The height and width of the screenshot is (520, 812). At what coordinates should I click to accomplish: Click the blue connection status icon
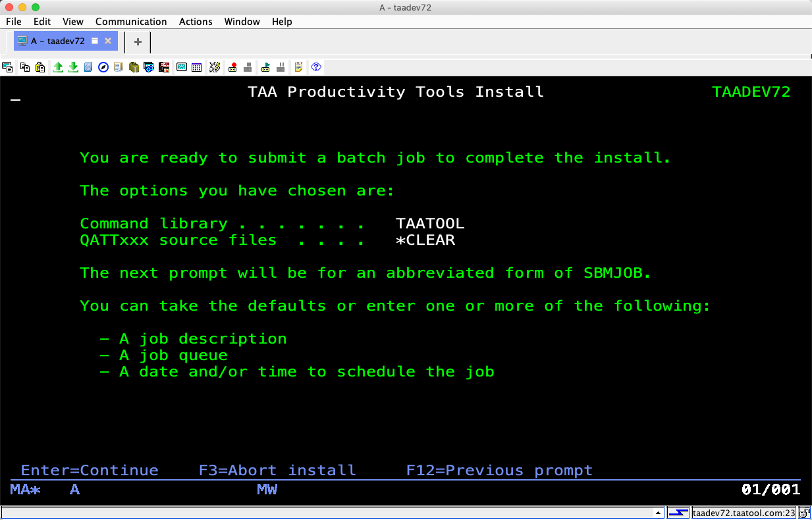(x=678, y=513)
